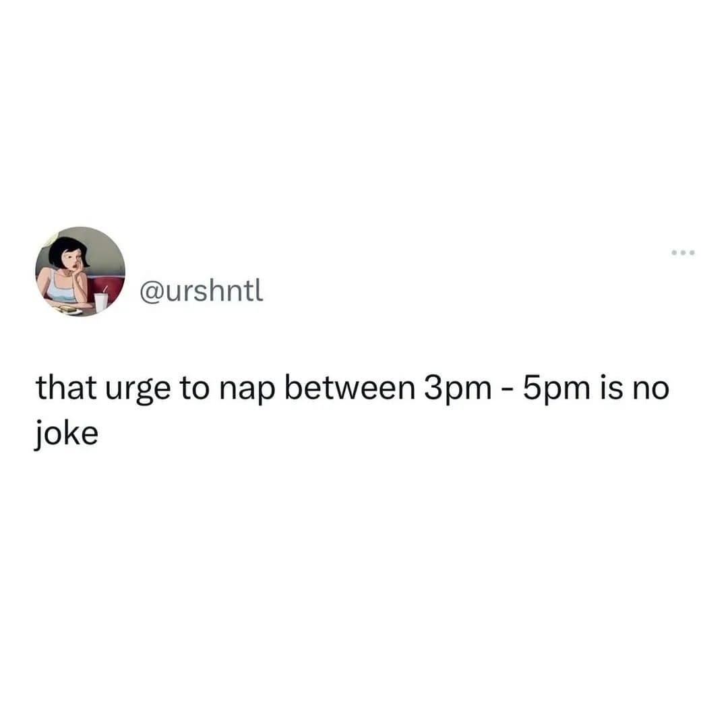Screen dimensions: 728x715
Task: Click the word "is" in the tweet
Action: 610,387
